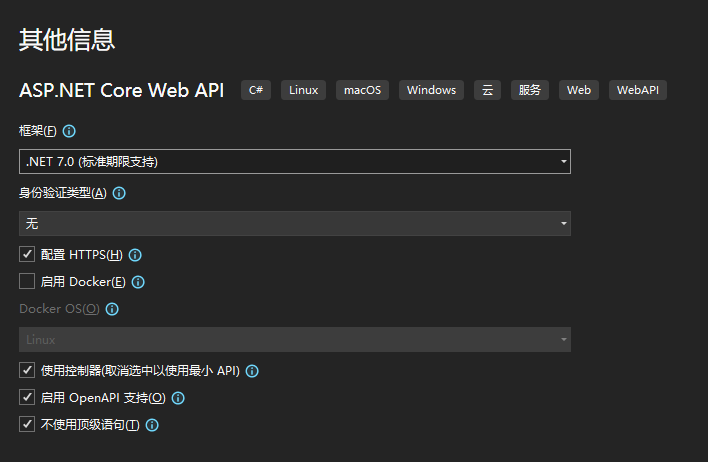The width and height of the screenshot is (708, 462).
Task: Click info icon next to 配置 HTTPS
Action: tap(136, 255)
